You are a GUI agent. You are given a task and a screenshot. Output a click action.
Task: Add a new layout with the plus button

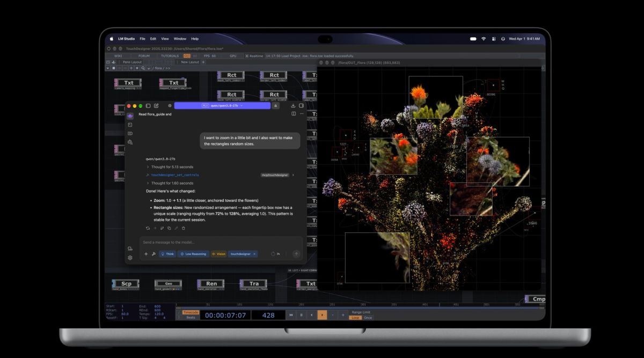[x=203, y=62]
